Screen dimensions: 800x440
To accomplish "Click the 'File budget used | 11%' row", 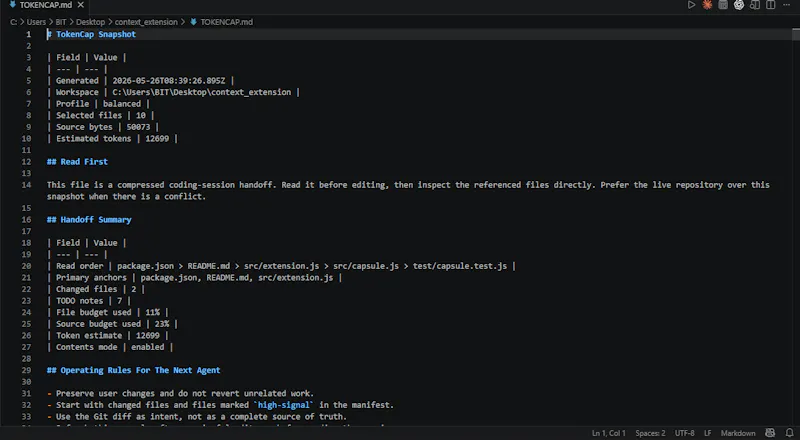I will (x=108, y=312).
